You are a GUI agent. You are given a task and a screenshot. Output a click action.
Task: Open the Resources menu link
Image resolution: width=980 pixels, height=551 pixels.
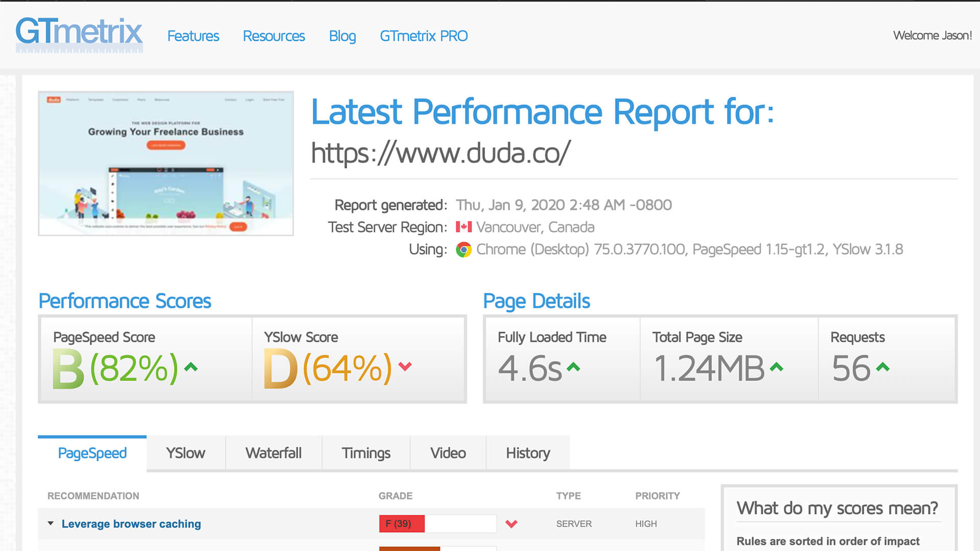(x=274, y=36)
